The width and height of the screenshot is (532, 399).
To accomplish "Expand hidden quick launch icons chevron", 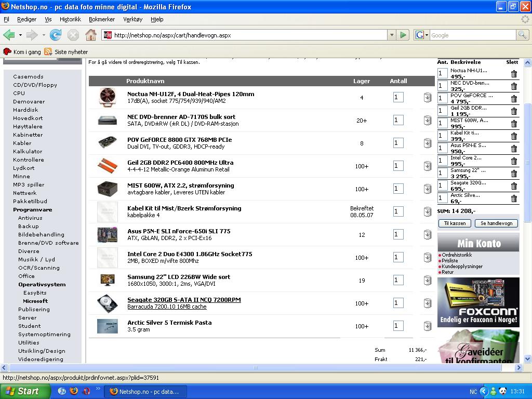I will [x=98, y=389].
